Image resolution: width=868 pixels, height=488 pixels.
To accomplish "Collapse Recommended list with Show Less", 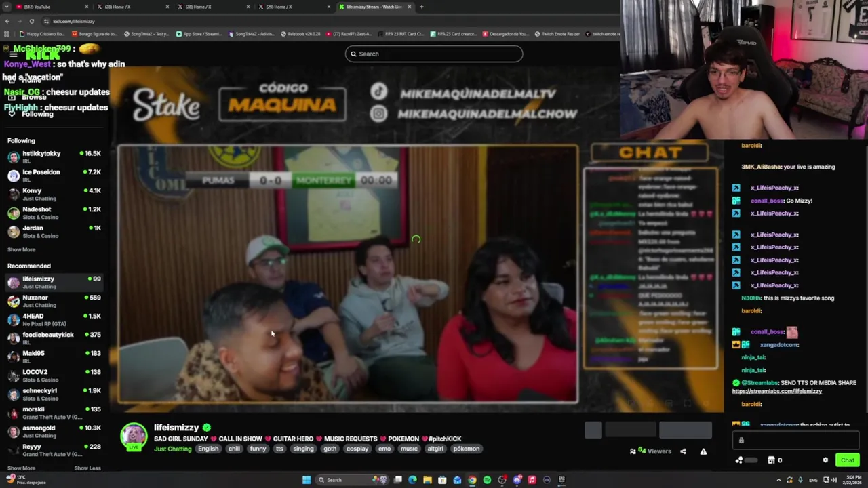I will tap(87, 468).
